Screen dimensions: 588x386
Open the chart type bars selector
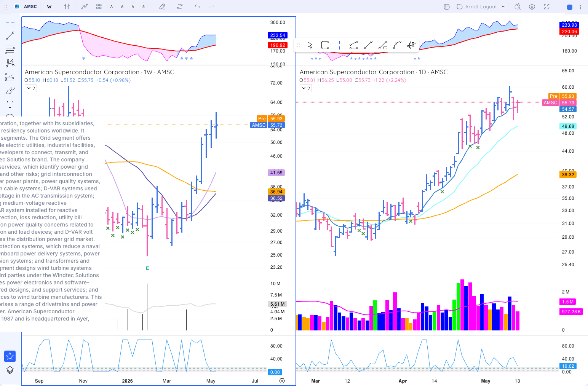(67, 6)
